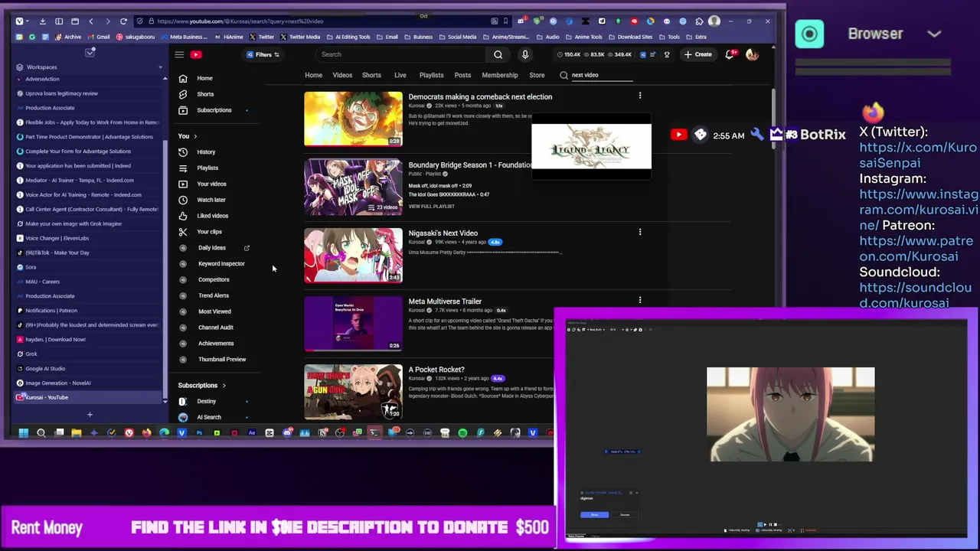The height and width of the screenshot is (551, 980).
Task: Reload the page with the refresh button
Action: [123, 21]
